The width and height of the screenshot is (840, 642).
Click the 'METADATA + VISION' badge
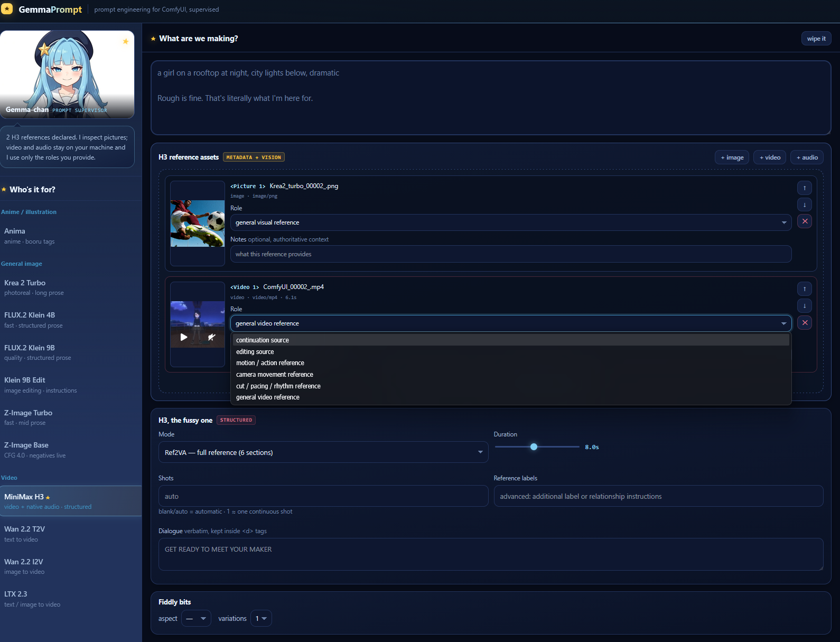coord(254,157)
